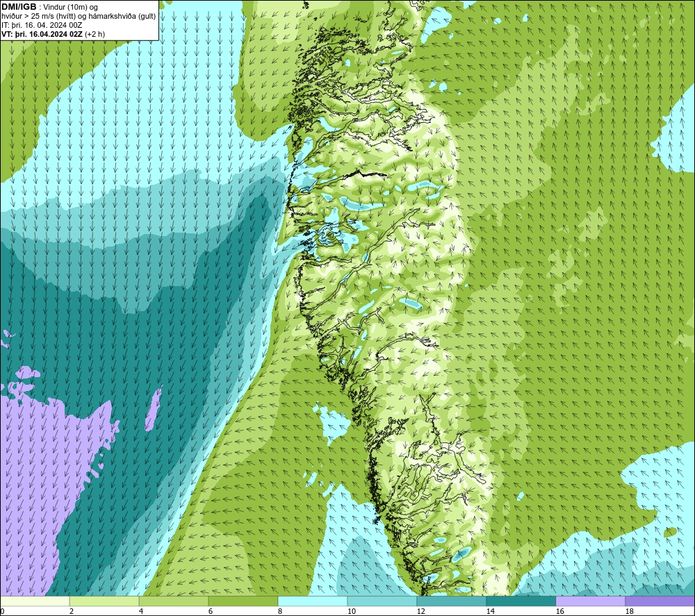Click the '14' legend scale label

click(491, 612)
